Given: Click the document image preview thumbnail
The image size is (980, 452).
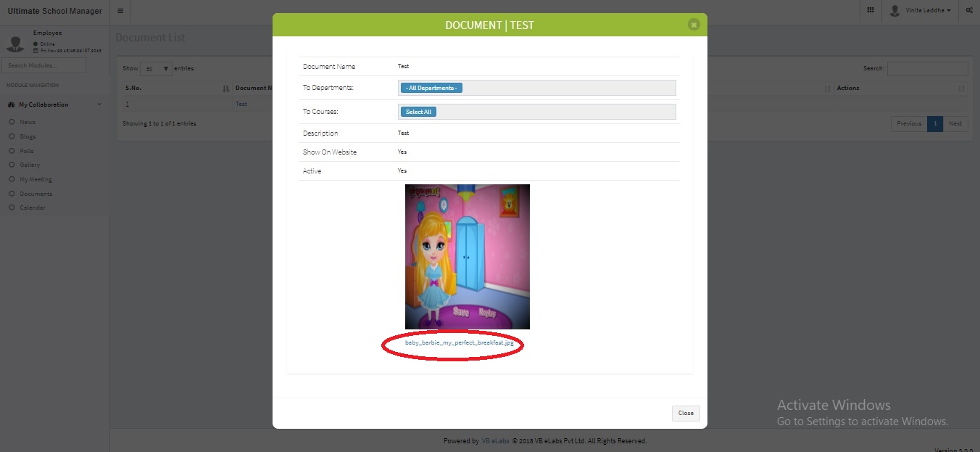Looking at the screenshot, I should tap(468, 257).
